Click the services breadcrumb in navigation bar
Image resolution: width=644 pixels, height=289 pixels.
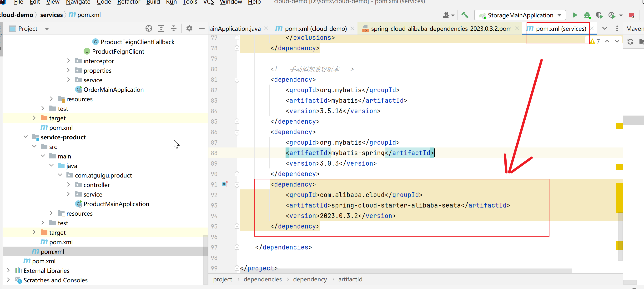pyautogui.click(x=51, y=15)
